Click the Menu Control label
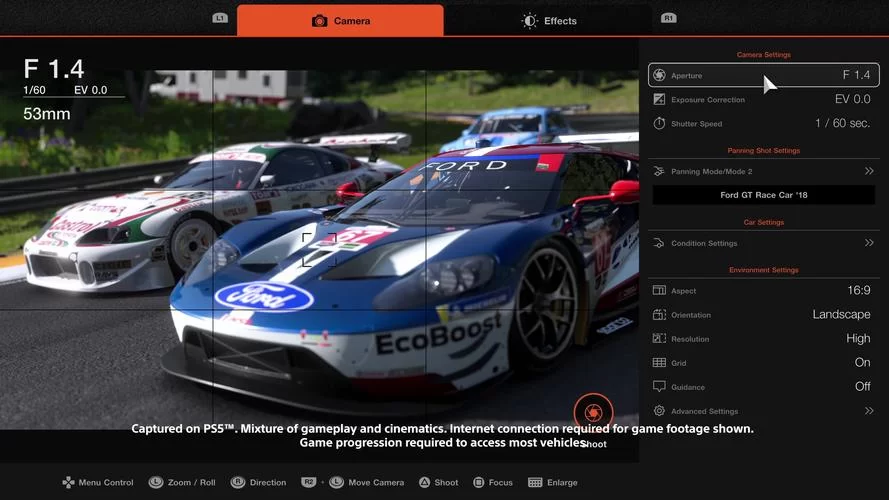Viewport: 889px width, 500px height. click(106, 482)
